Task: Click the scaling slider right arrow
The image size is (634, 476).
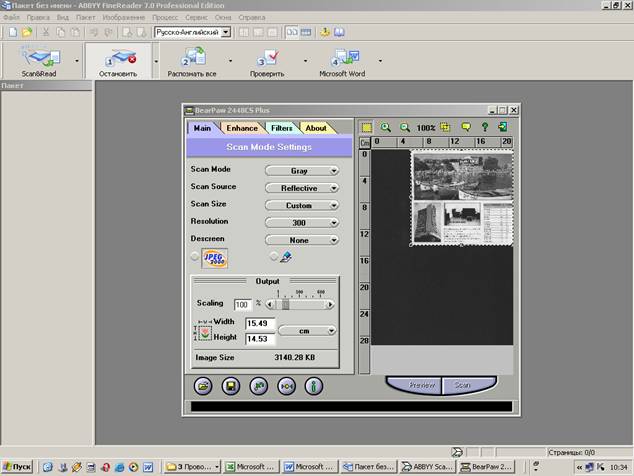Action: (x=330, y=304)
